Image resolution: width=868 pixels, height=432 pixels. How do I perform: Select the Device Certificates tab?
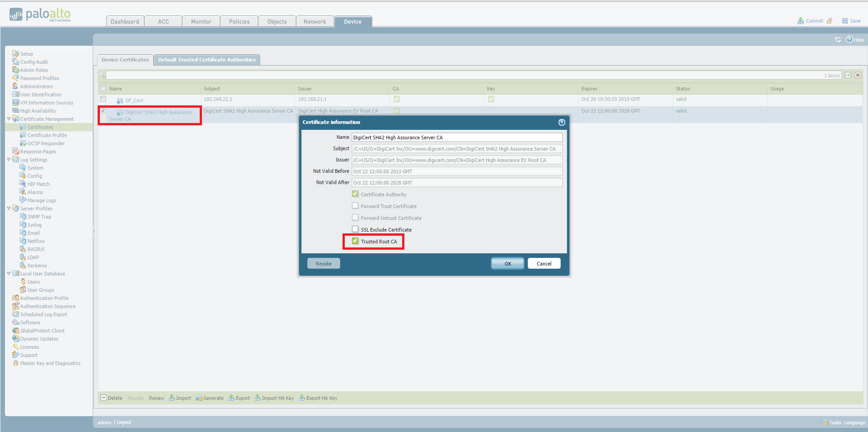coord(125,60)
